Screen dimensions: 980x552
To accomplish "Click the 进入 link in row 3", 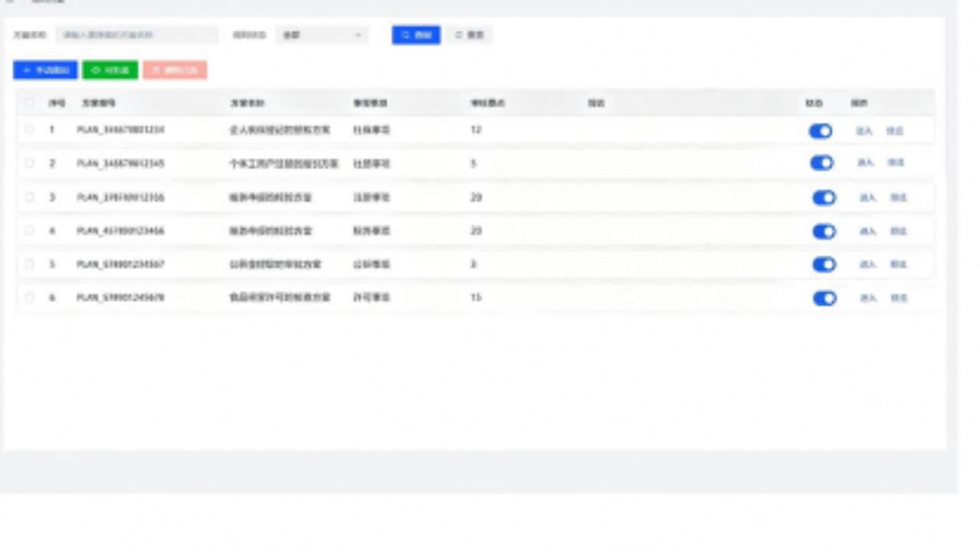I will (867, 198).
